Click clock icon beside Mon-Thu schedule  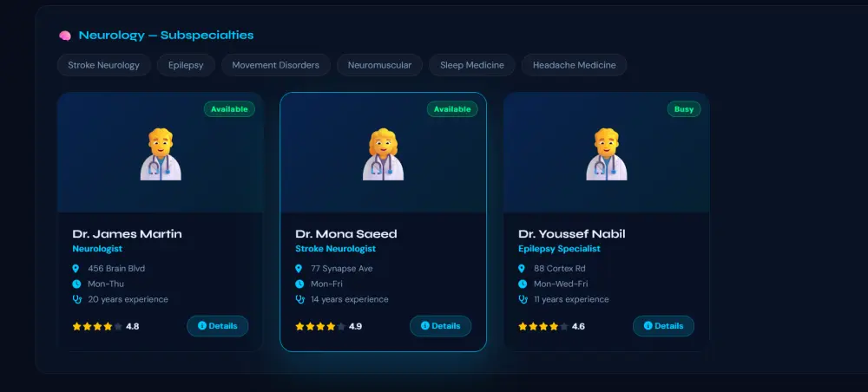76,284
